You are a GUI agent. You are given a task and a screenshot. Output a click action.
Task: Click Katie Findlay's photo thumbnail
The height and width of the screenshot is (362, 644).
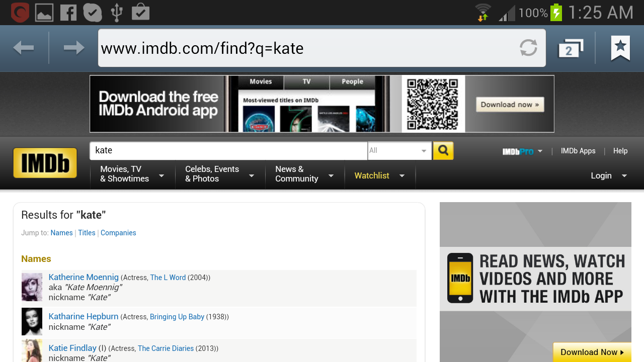(x=32, y=351)
